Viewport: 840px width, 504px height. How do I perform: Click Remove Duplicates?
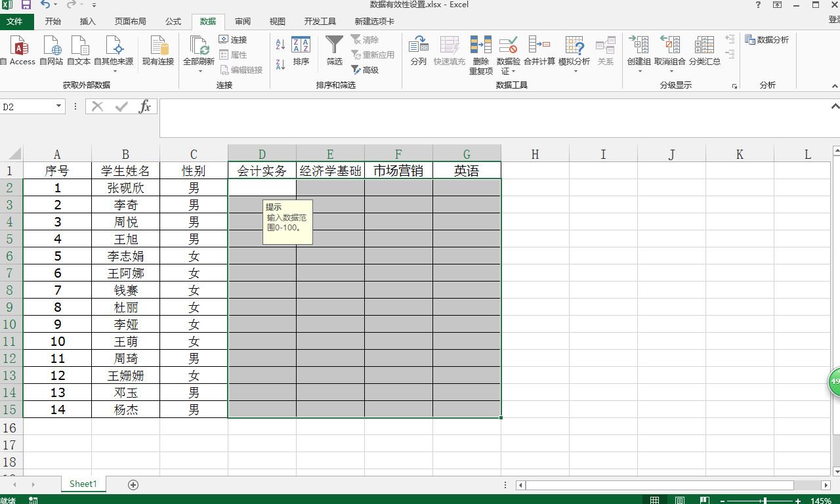(480, 55)
